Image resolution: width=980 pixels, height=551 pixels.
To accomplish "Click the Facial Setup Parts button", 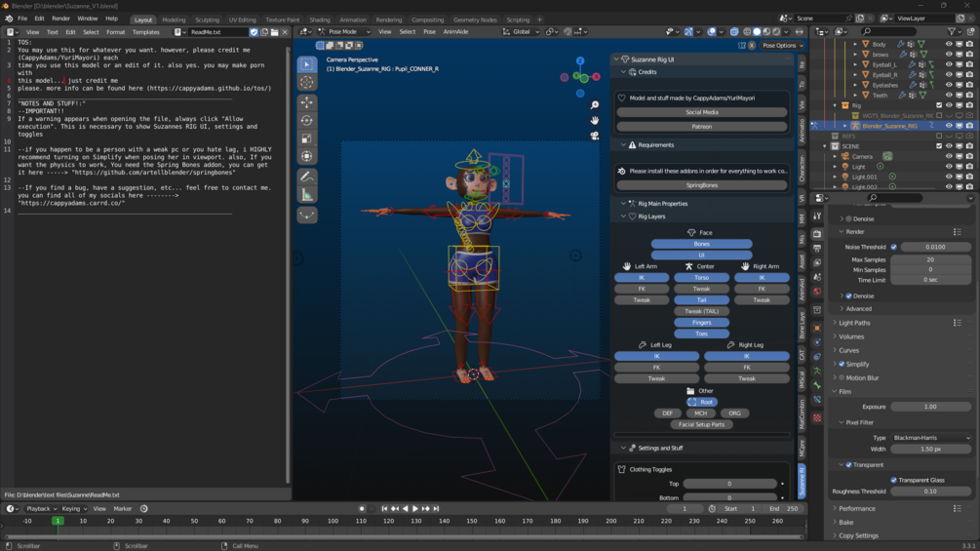I will (701, 425).
